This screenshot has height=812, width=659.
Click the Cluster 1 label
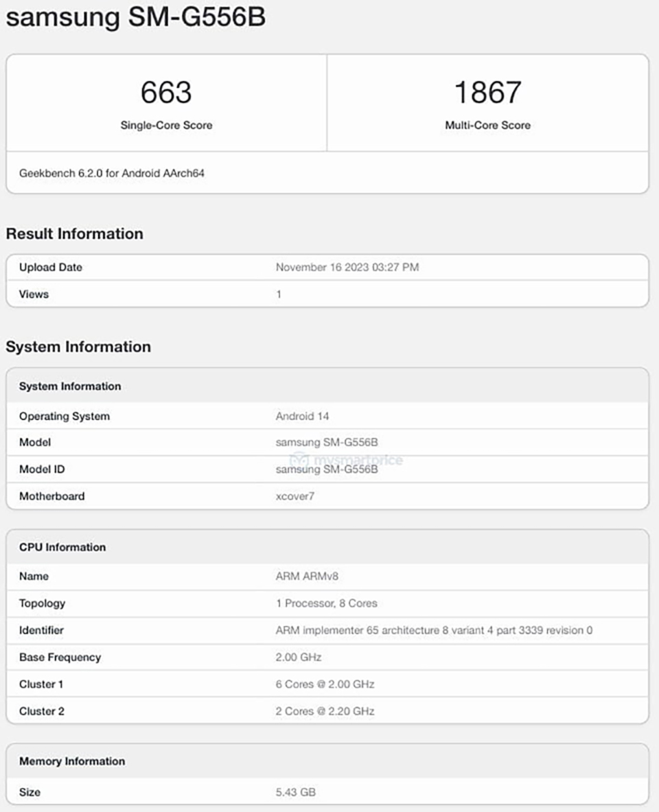tap(41, 684)
